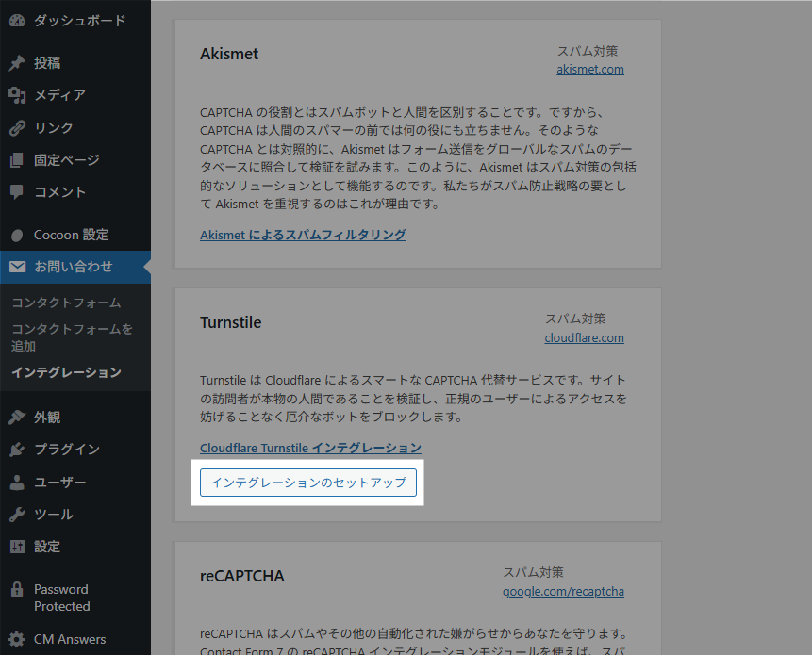Click the pages icon beside 固定ページ
Image resolution: width=812 pixels, height=655 pixels.
coord(17,160)
